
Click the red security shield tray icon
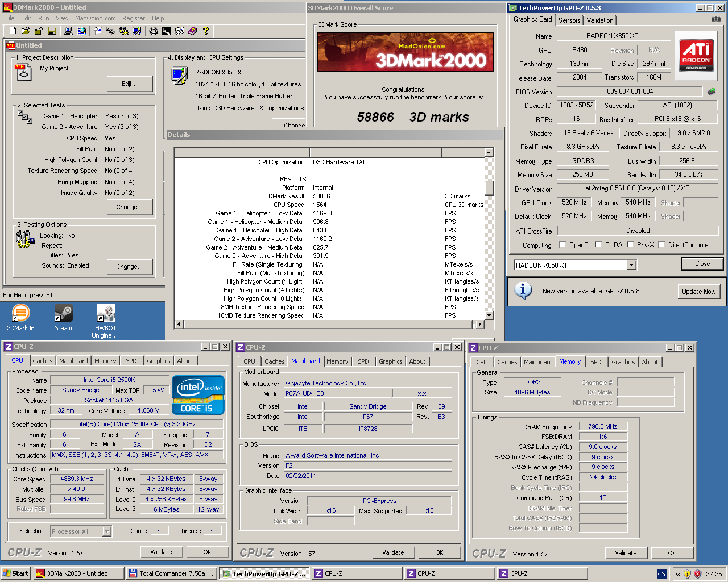(x=697, y=573)
